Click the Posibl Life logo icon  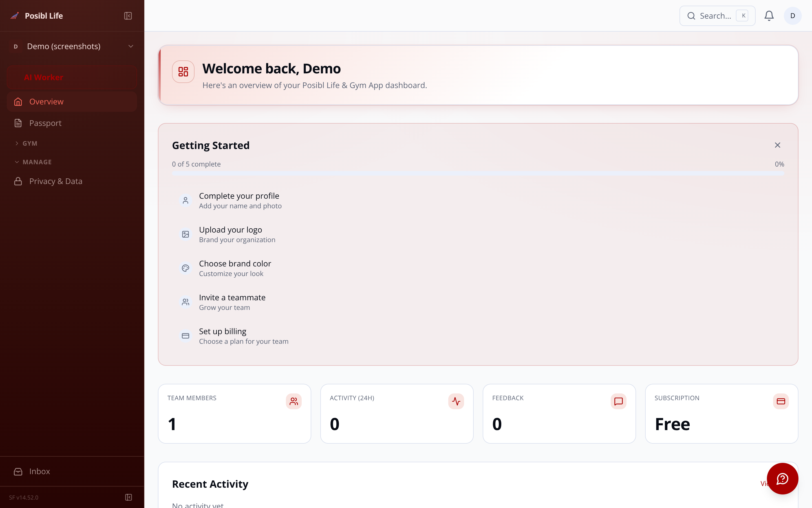point(15,16)
